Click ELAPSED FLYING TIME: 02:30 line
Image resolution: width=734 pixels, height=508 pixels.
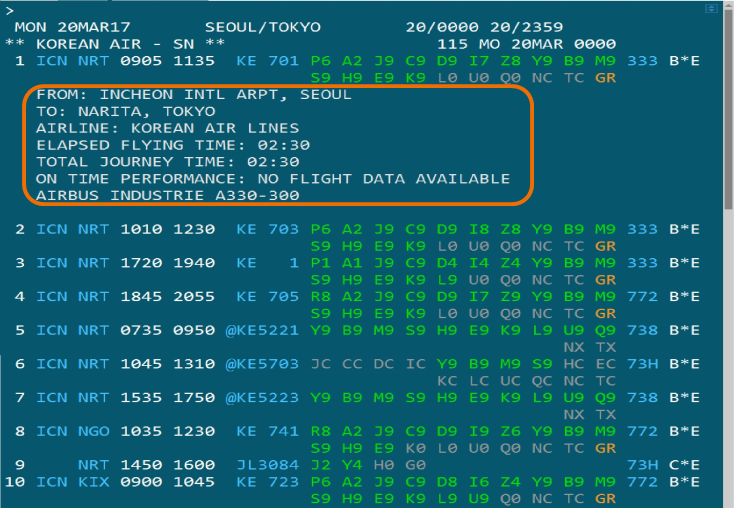tap(173, 145)
